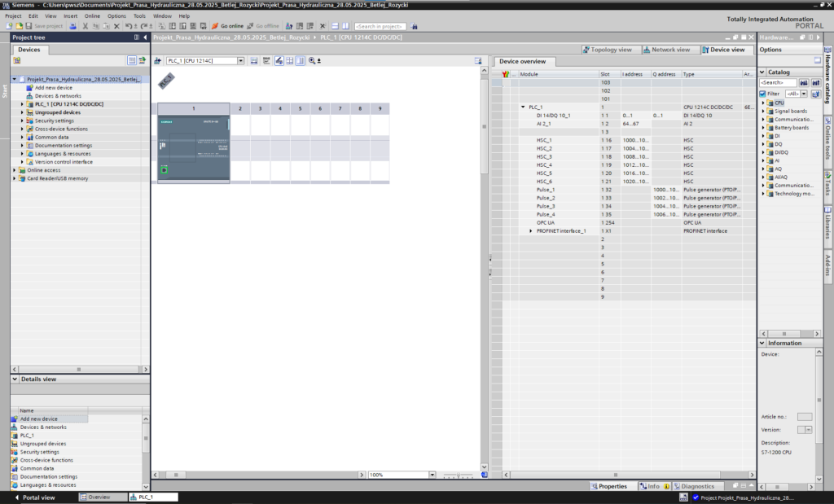The width and height of the screenshot is (834, 504).
Task: Open the Options menu
Action: tap(116, 16)
